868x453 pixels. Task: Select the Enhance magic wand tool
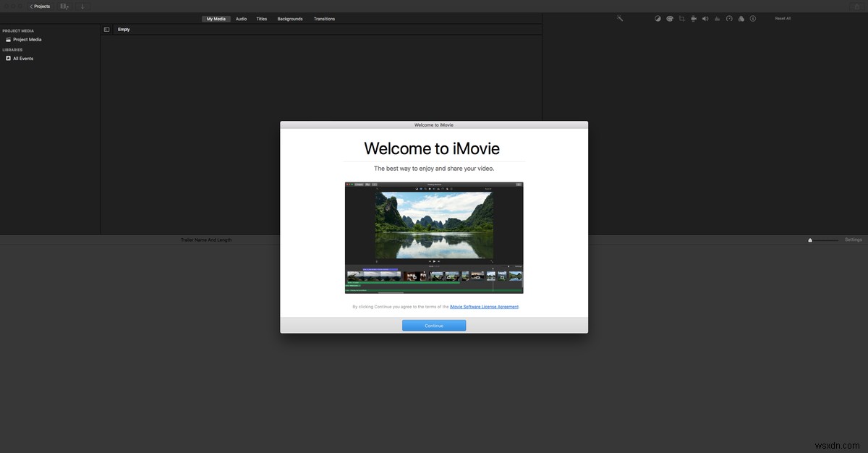pos(620,18)
